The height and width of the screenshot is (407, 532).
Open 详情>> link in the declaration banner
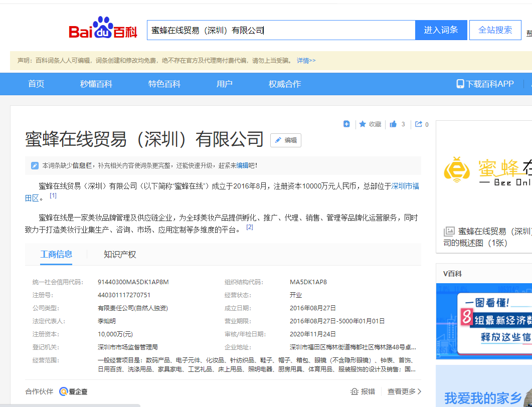click(x=306, y=60)
